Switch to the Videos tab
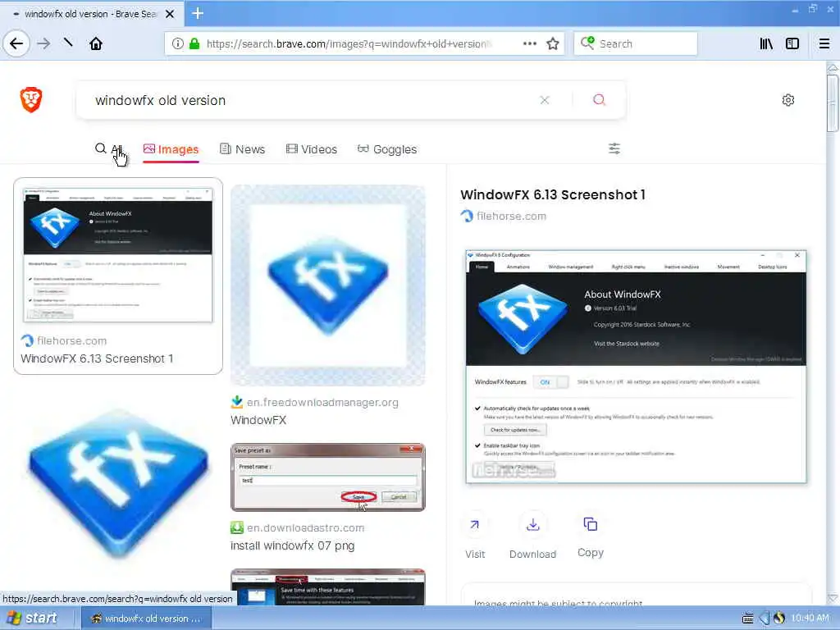840x630 pixels. pyautogui.click(x=311, y=149)
